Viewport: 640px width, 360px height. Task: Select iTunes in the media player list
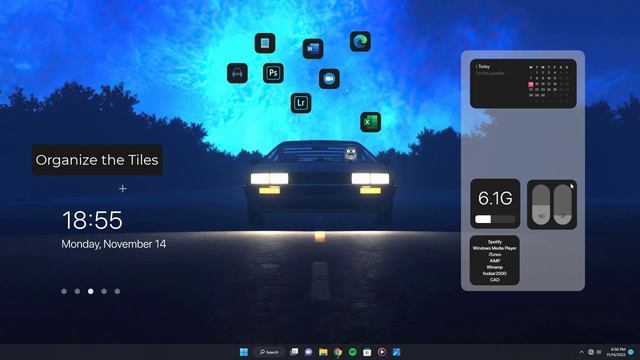coord(495,254)
